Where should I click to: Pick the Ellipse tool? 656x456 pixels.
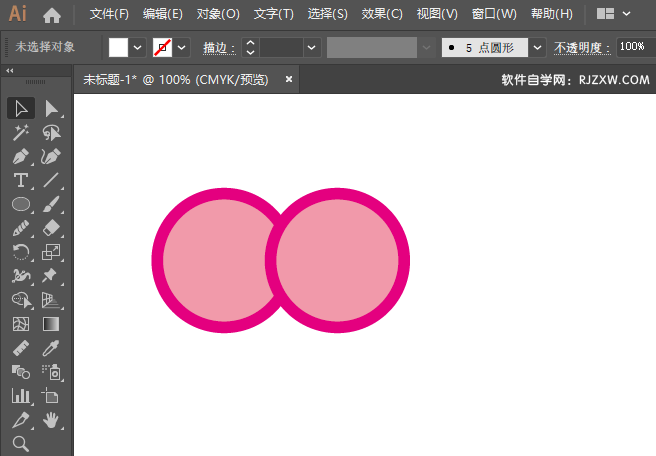click(x=21, y=205)
